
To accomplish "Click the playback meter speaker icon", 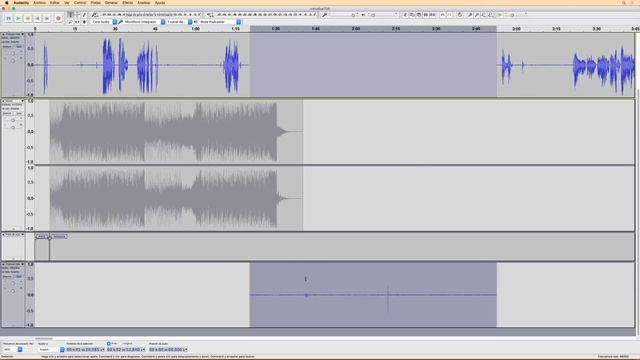I will click(209, 15).
